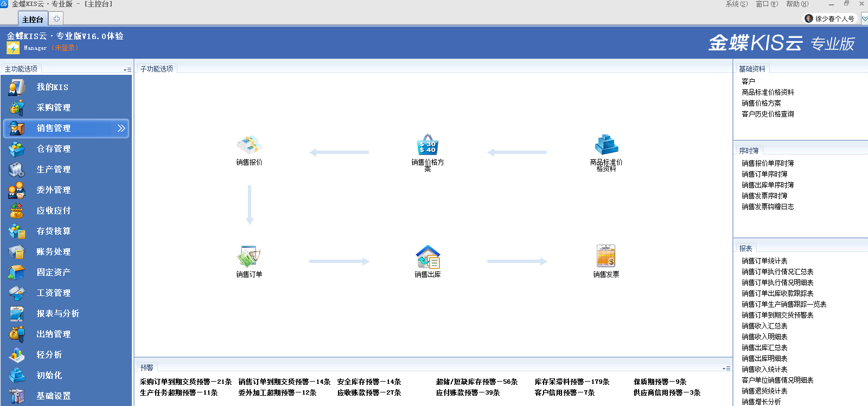Open the 系统(S) menu

[x=736, y=4]
